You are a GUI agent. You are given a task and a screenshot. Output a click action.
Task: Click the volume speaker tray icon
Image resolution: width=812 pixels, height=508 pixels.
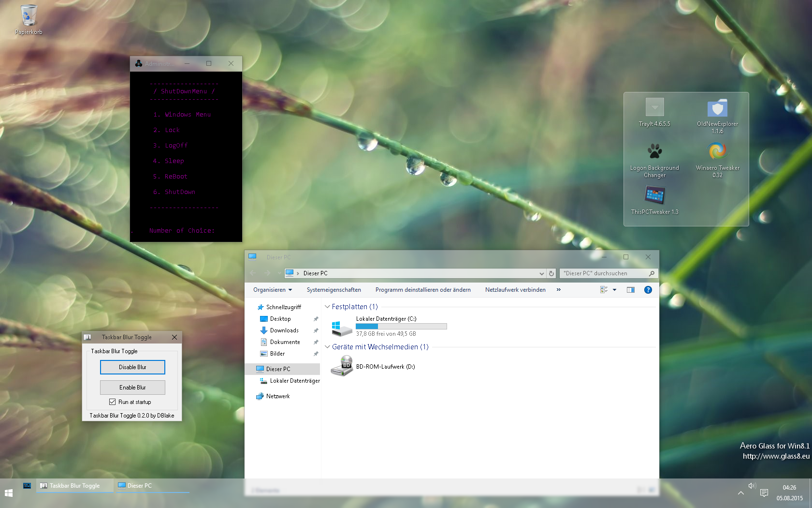[752, 486]
